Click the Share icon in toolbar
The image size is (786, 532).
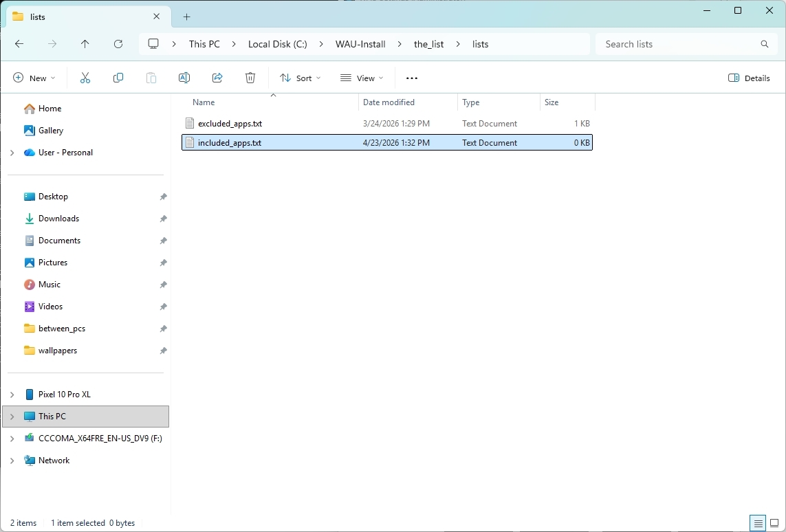coord(217,78)
